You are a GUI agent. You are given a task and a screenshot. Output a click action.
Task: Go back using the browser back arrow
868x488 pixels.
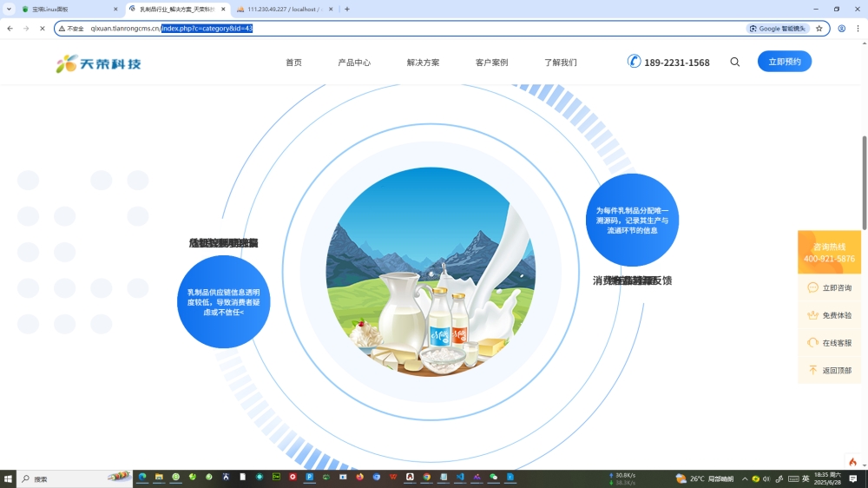tap(10, 29)
